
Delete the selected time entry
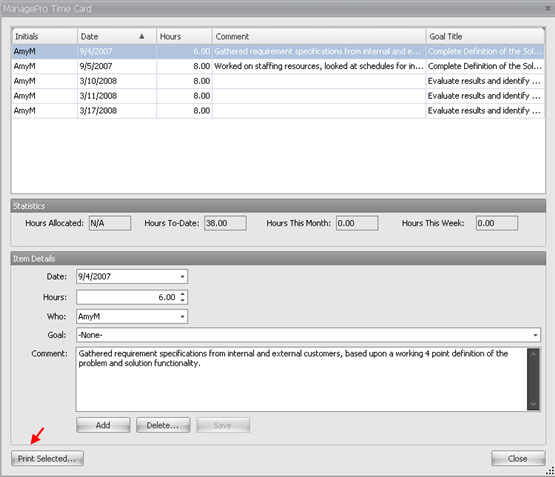coord(163,425)
